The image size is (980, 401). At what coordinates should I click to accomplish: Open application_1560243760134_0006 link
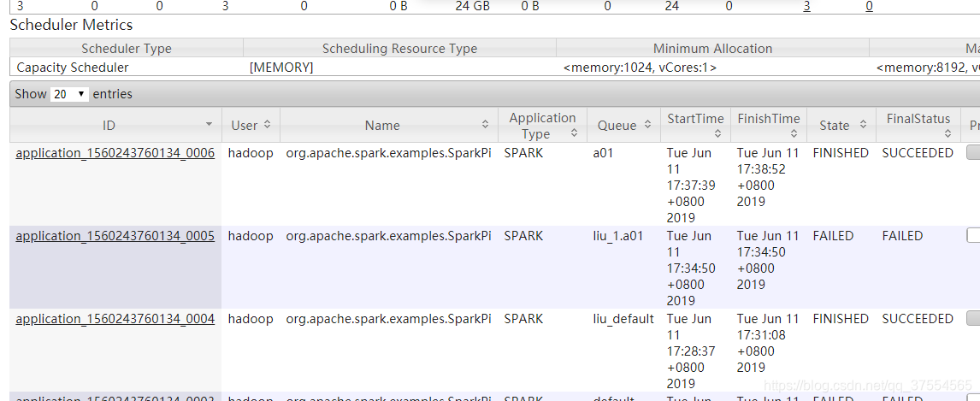pos(115,153)
